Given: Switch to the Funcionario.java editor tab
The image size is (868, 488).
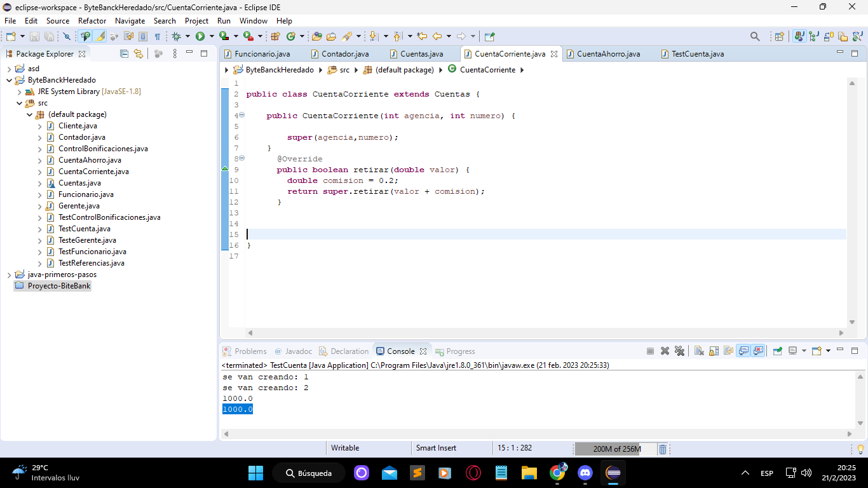Looking at the screenshot, I should pos(262,54).
